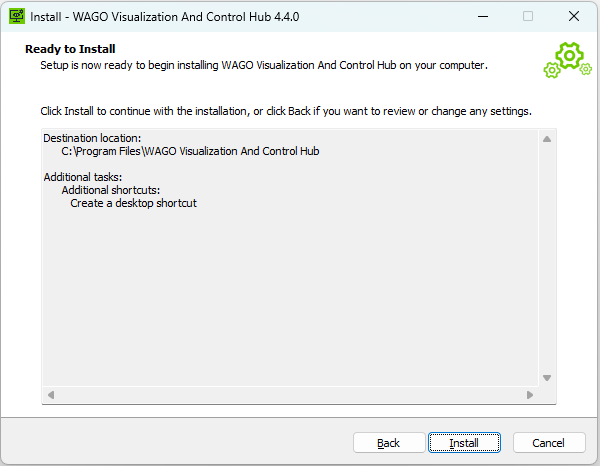This screenshot has width=600, height=466.
Task: Click the 'Additional shortcuts:' line
Action: (x=111, y=190)
